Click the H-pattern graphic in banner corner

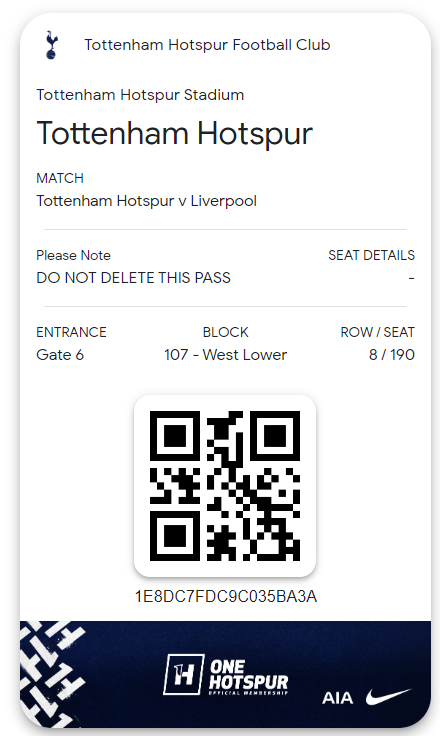pos(52,673)
